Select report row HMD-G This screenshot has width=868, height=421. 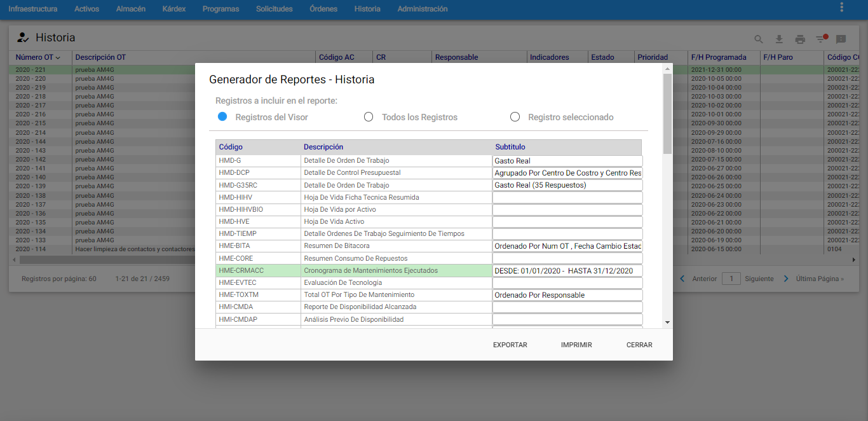click(x=354, y=161)
